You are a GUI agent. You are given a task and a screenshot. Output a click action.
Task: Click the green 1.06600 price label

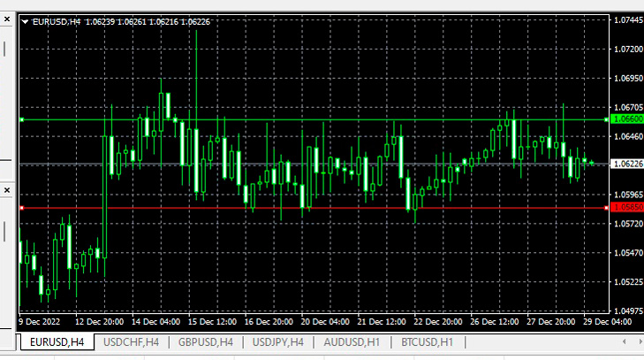(x=627, y=119)
